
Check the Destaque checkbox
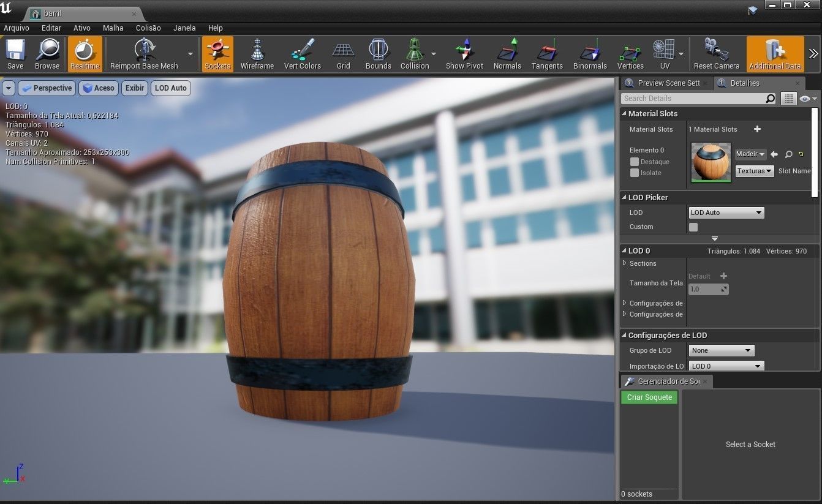pyautogui.click(x=635, y=162)
